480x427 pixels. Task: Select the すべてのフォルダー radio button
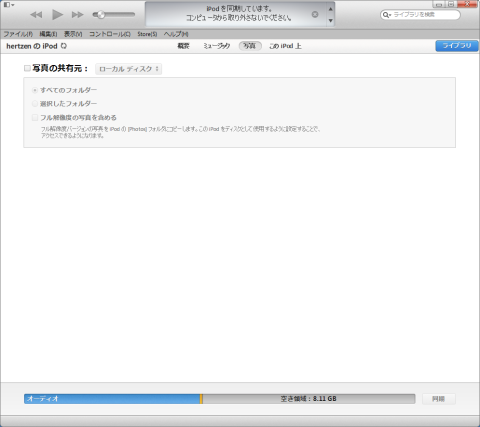(35, 90)
